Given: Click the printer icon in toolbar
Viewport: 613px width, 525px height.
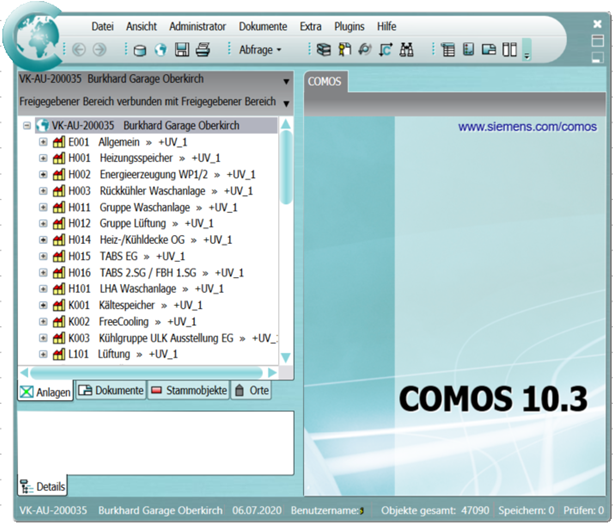Looking at the screenshot, I should click(x=202, y=49).
